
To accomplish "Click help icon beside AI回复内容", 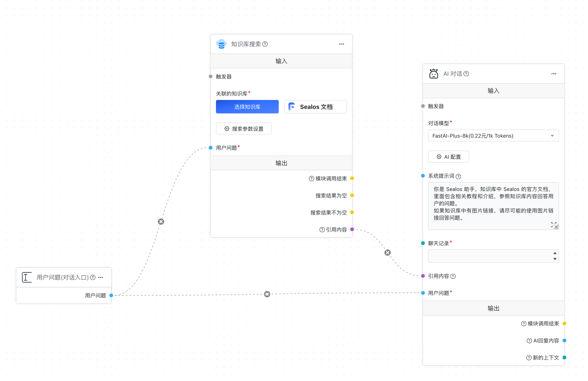I will pyautogui.click(x=529, y=341).
